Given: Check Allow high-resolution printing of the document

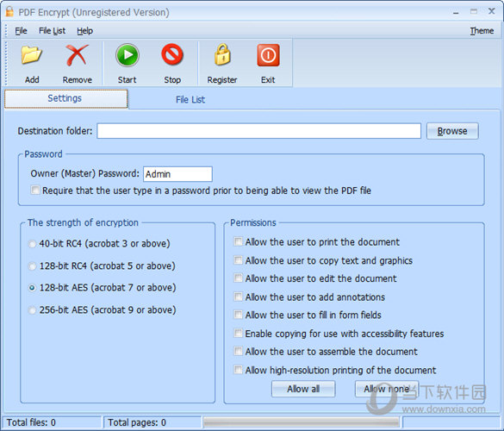Looking at the screenshot, I should click(238, 370).
